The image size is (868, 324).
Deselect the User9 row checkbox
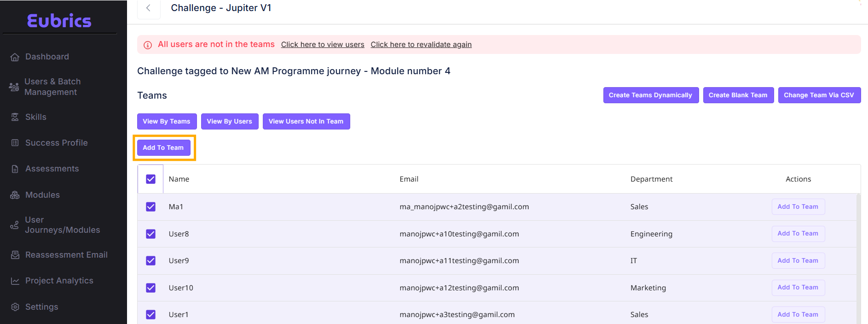click(x=150, y=261)
